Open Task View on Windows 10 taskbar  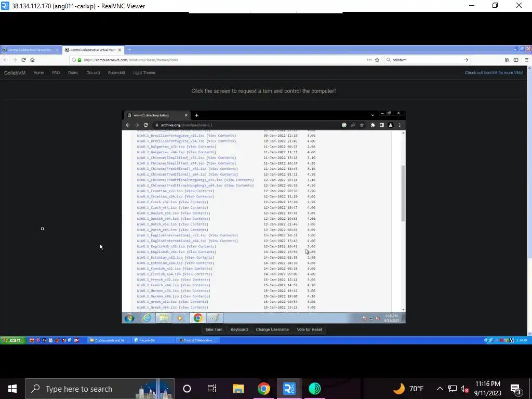pyautogui.click(x=212, y=389)
